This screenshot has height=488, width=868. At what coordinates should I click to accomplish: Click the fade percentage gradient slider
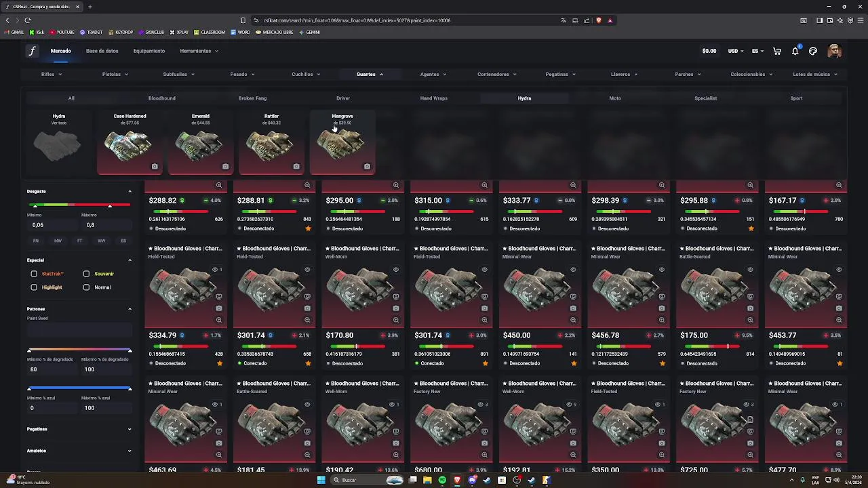point(79,350)
